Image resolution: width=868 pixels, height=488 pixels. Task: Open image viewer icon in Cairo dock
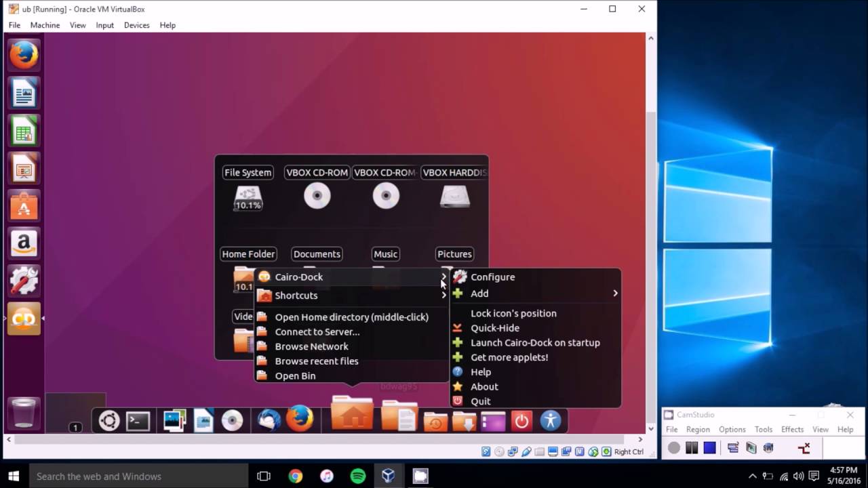tap(174, 421)
